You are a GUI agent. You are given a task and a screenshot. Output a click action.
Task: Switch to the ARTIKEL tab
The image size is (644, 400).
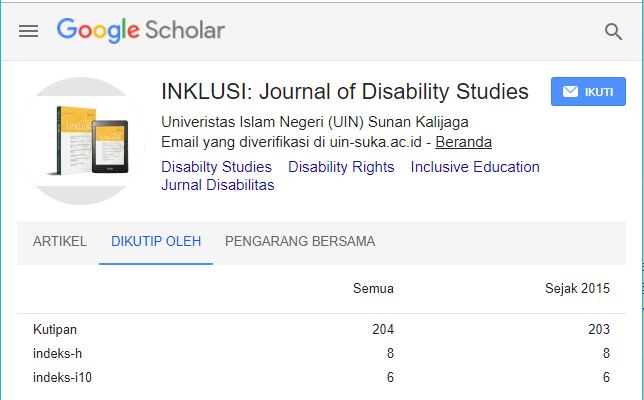[x=60, y=241]
